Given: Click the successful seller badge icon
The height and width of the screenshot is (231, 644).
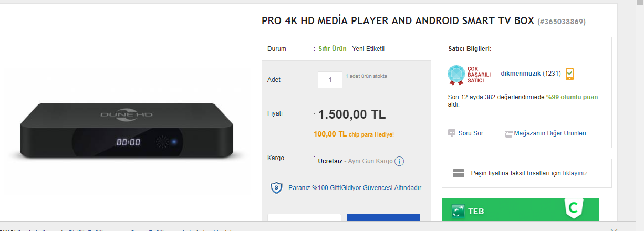Looking at the screenshot, I should point(457,75).
